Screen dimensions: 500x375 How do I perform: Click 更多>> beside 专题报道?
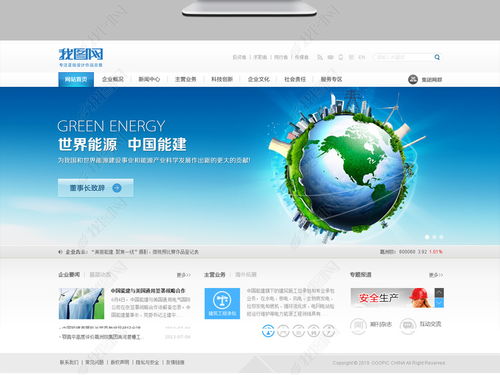pos(436,275)
